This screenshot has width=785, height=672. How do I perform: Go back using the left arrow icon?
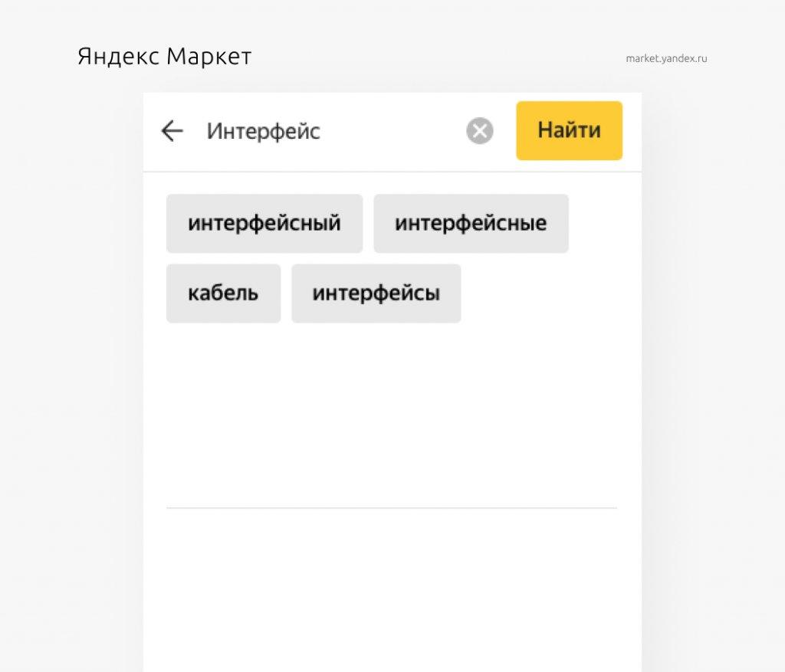[172, 131]
